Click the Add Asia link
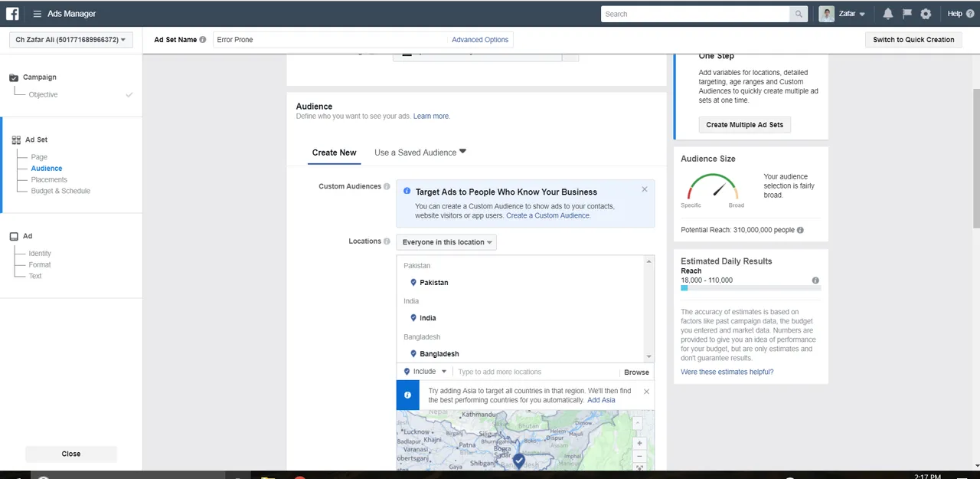 (601, 400)
